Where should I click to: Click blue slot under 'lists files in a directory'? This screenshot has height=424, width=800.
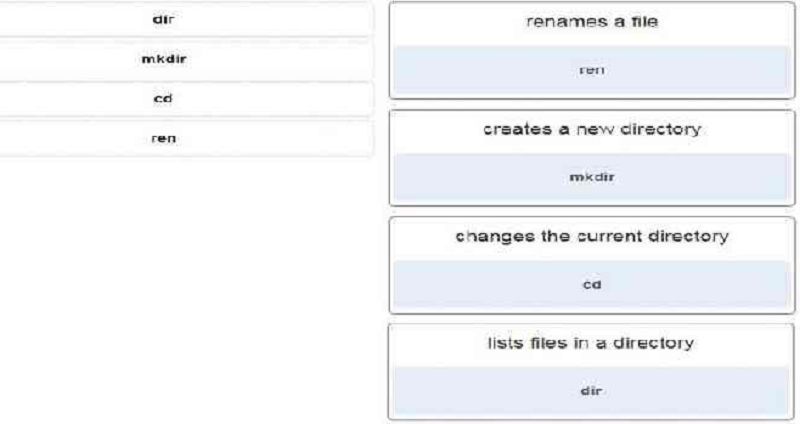pos(592,391)
